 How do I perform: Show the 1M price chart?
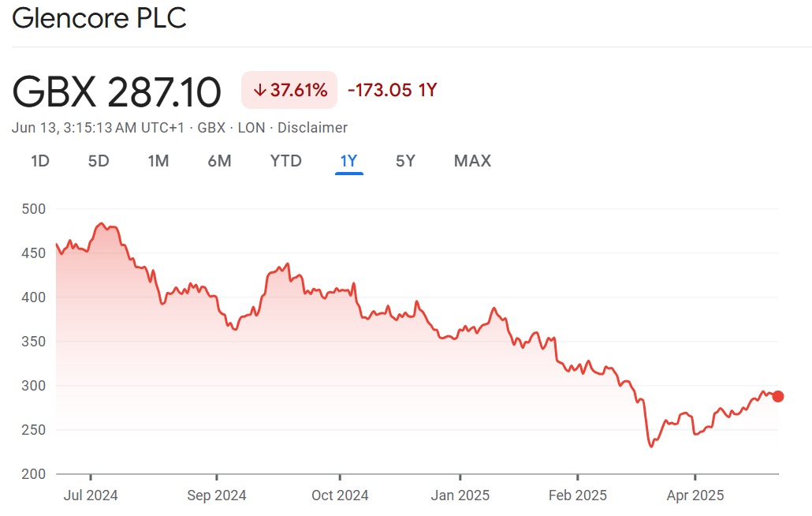(x=158, y=161)
